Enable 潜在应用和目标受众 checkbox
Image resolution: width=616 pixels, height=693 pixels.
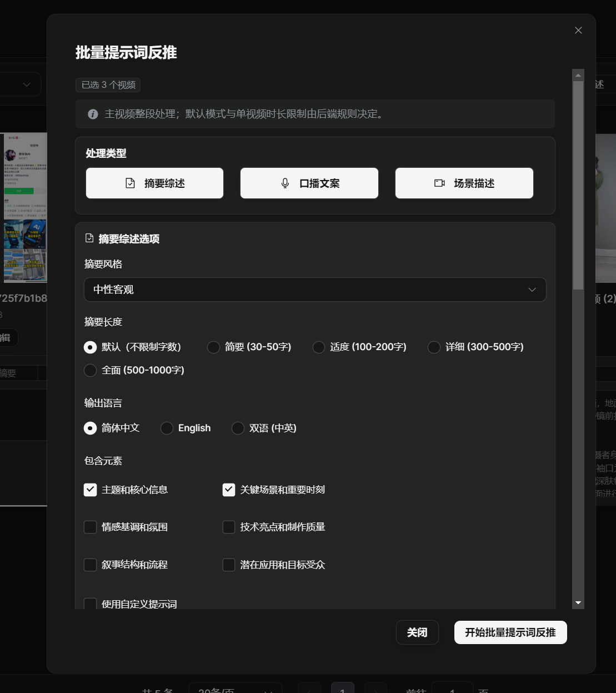(x=229, y=565)
